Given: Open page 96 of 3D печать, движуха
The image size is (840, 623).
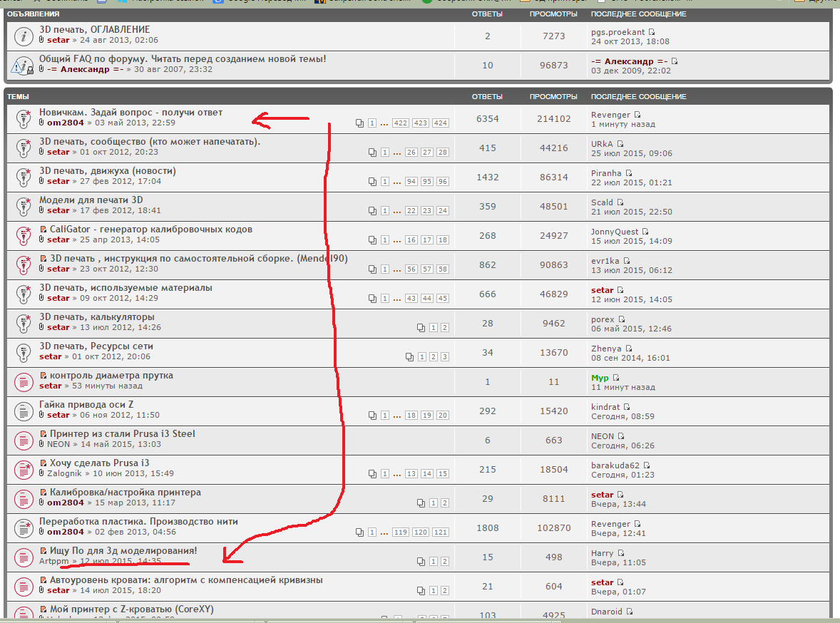Looking at the screenshot, I should [x=443, y=182].
